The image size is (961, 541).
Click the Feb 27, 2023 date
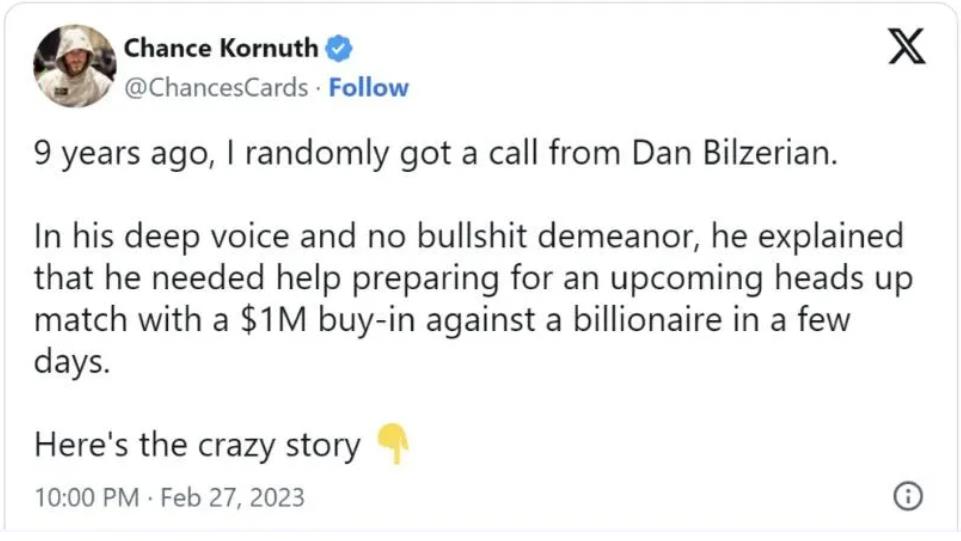click(x=231, y=497)
